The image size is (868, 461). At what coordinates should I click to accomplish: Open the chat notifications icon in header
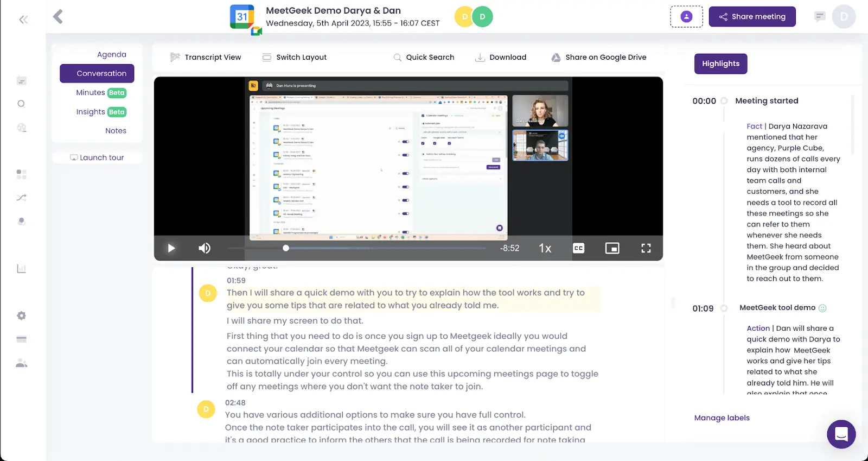[x=820, y=17]
